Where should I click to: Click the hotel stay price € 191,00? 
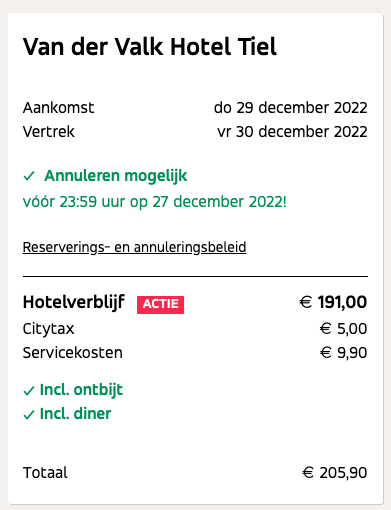coord(333,302)
